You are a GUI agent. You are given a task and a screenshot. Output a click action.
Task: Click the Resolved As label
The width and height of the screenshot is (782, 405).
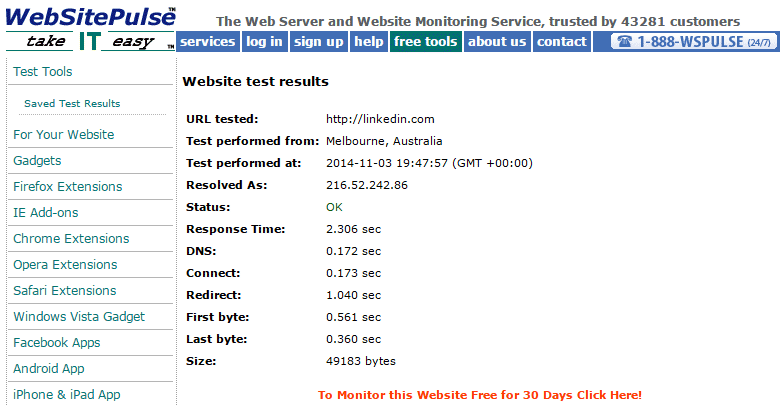(x=227, y=185)
